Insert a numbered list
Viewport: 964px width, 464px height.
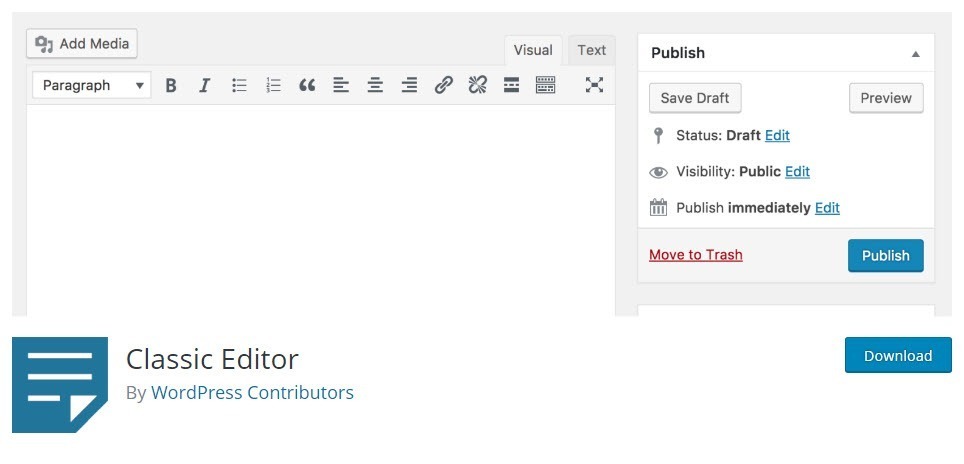point(273,86)
